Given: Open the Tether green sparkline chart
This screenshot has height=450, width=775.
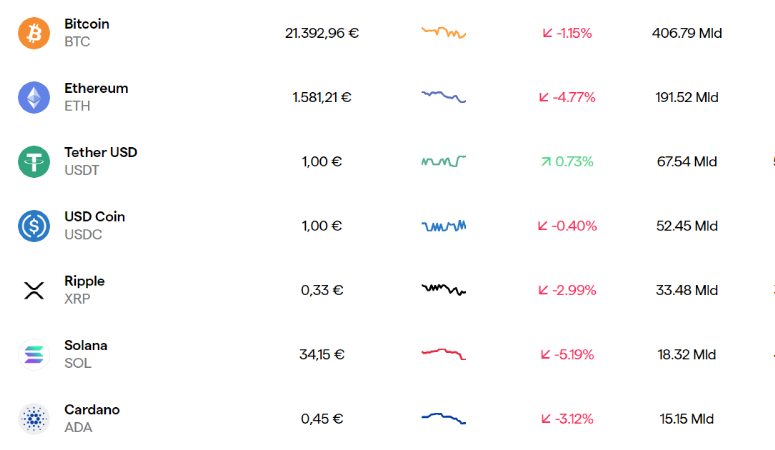Looking at the screenshot, I should point(443,161).
